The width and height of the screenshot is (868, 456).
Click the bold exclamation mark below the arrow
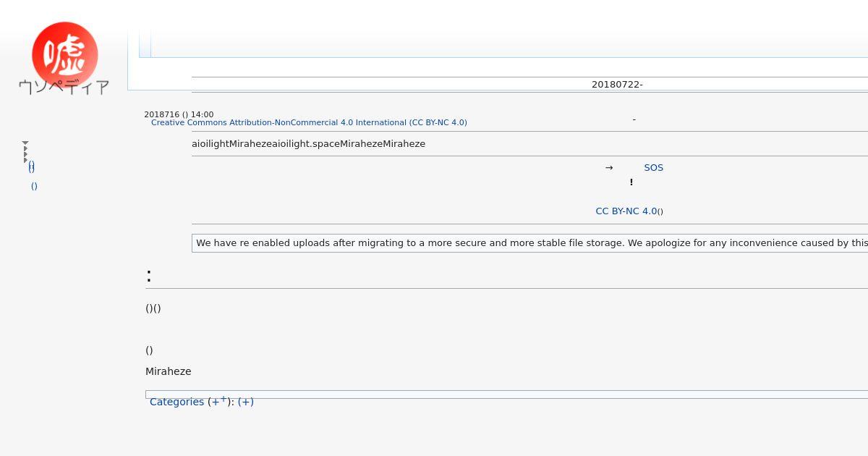[631, 182]
